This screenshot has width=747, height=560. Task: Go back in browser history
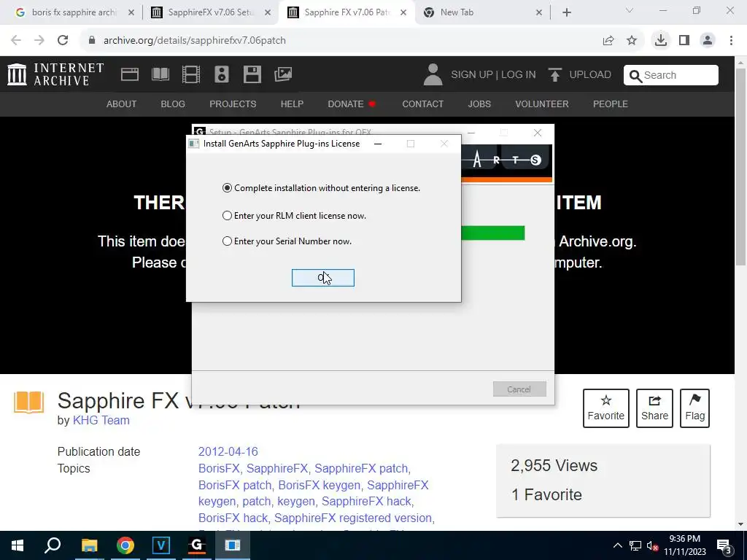point(16,41)
